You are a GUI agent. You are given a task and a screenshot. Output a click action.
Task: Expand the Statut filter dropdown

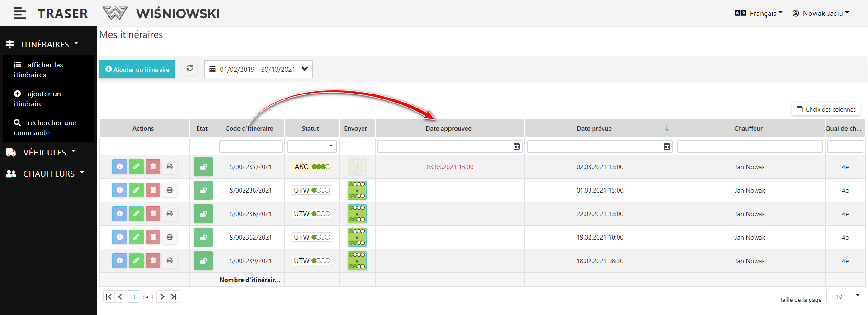[330, 146]
